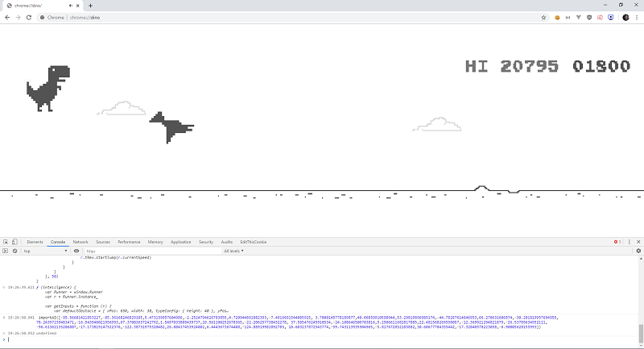
Task: Click the 'HI 20795' high score text
Action: tap(512, 66)
